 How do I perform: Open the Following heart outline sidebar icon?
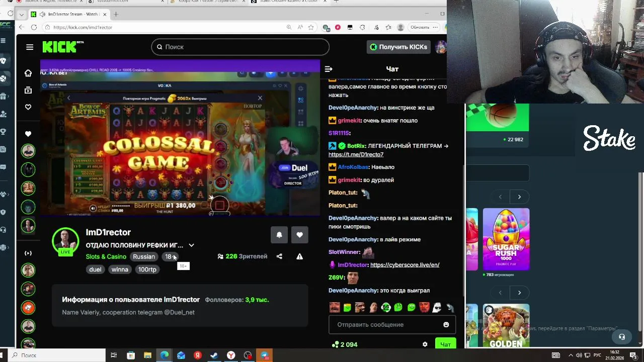point(28,107)
